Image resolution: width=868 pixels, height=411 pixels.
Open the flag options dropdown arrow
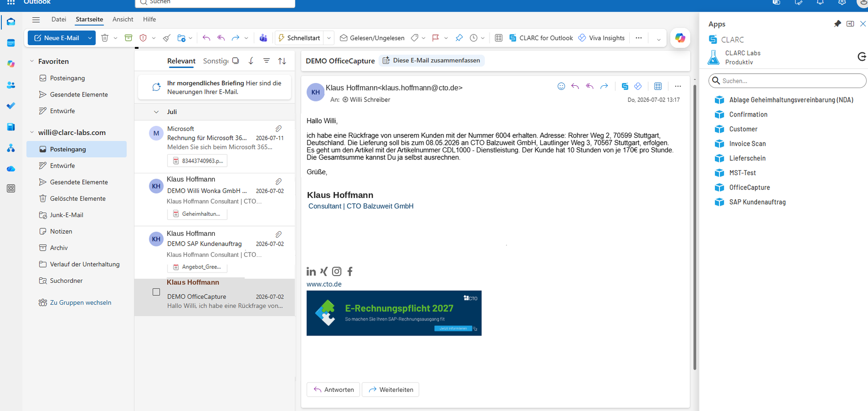[x=446, y=38]
